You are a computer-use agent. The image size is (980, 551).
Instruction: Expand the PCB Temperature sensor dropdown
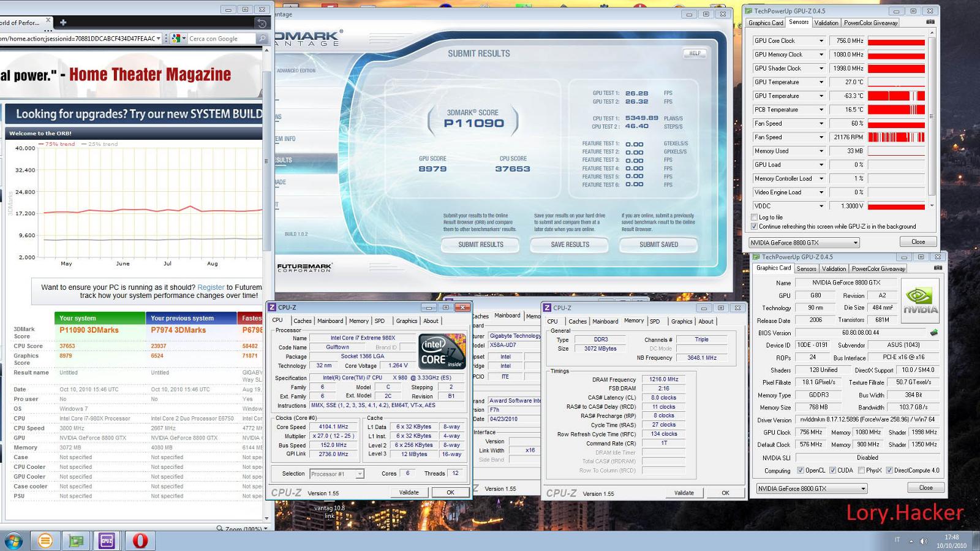(821, 110)
